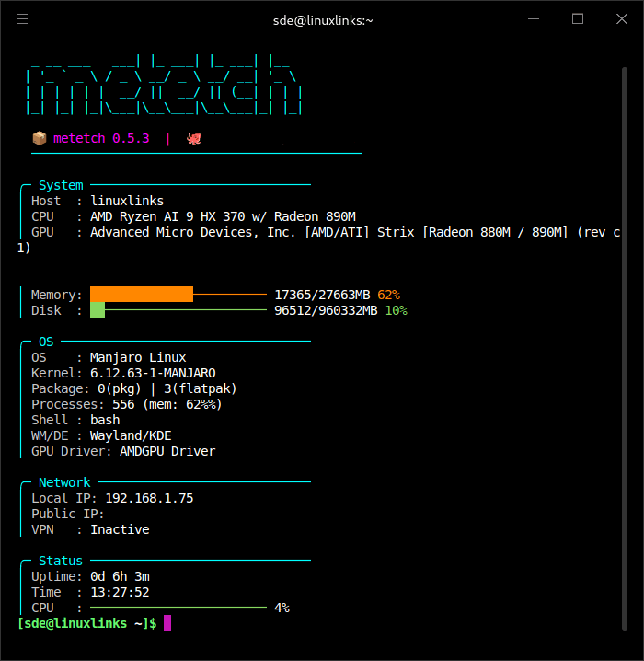Click the System section header
644x661 pixels.
[x=61, y=185]
